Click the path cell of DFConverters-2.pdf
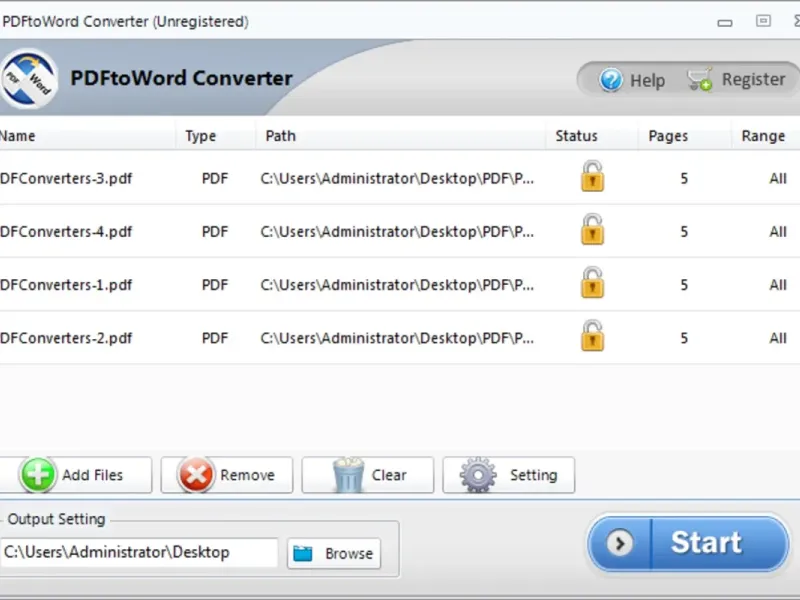800x600 pixels. pyautogui.click(x=397, y=338)
